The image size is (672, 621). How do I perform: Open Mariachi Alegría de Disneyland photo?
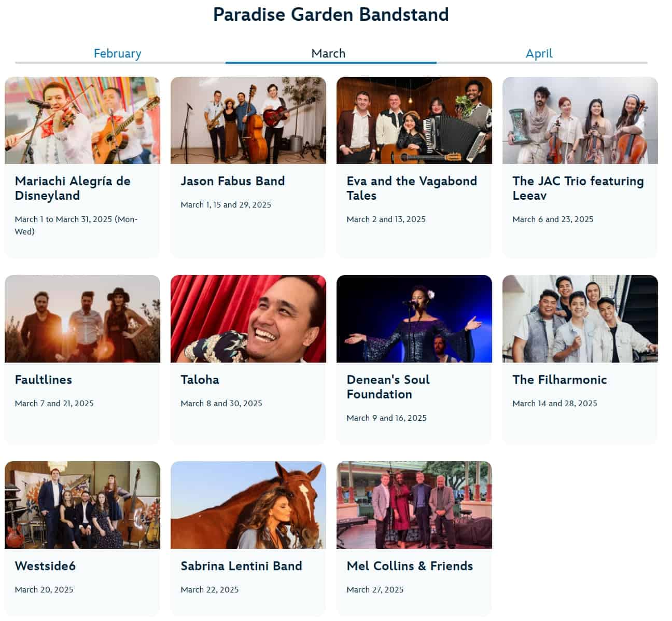[x=82, y=120]
